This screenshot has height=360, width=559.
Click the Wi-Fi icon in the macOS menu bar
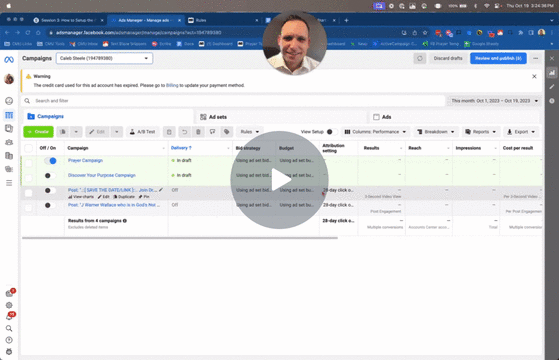[487, 6]
